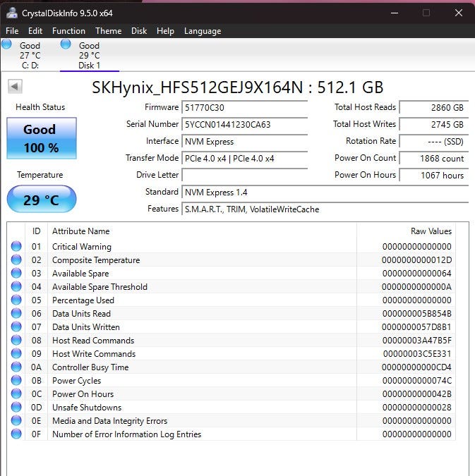Click the status orb for Power Cycles
This screenshot has height=476, width=475.
16,380
